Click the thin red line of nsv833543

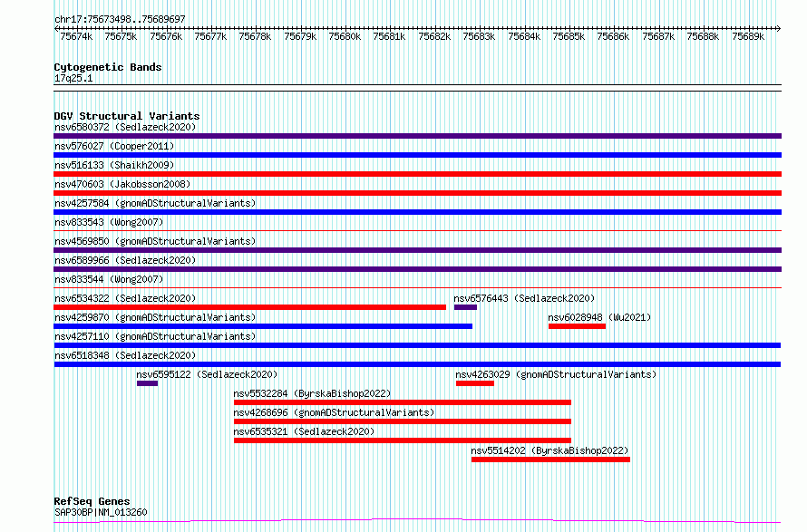417,231
